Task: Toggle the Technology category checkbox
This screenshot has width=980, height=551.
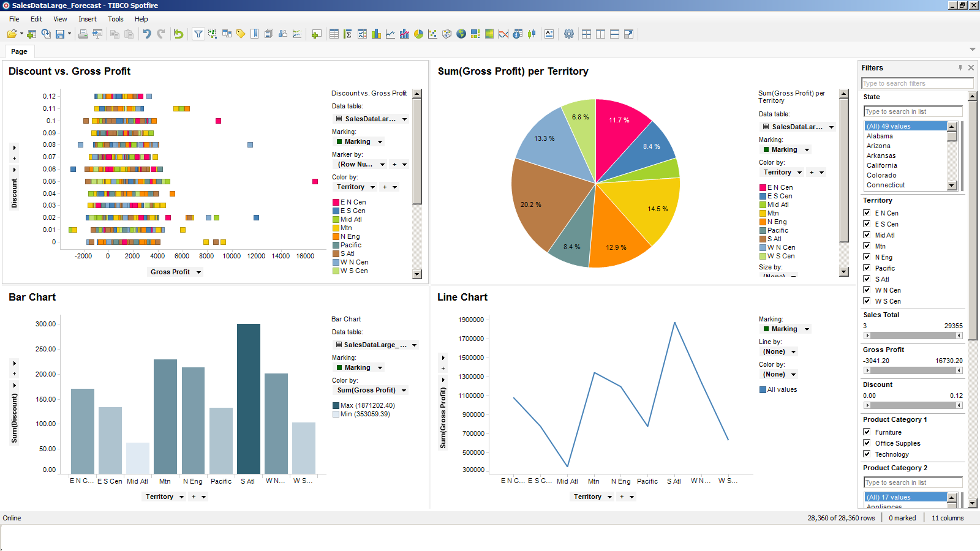Action: tap(867, 454)
